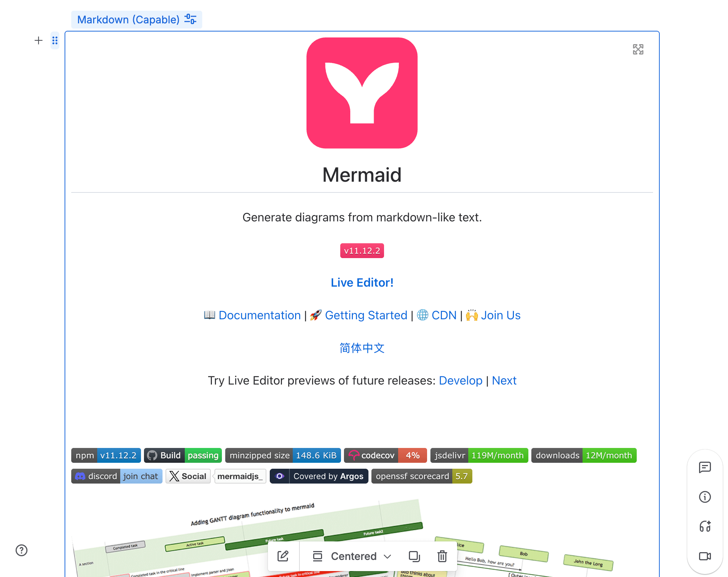This screenshot has height=577, width=728.
Task: Click the v11.12.2 version badge
Action: pos(362,251)
